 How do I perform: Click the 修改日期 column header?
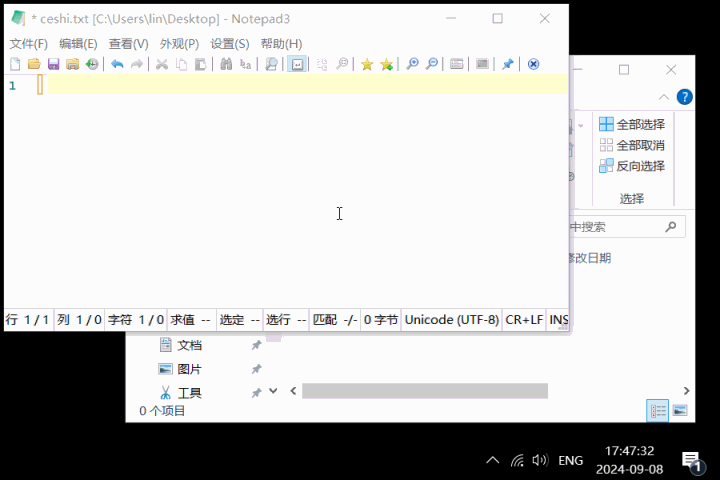click(591, 258)
